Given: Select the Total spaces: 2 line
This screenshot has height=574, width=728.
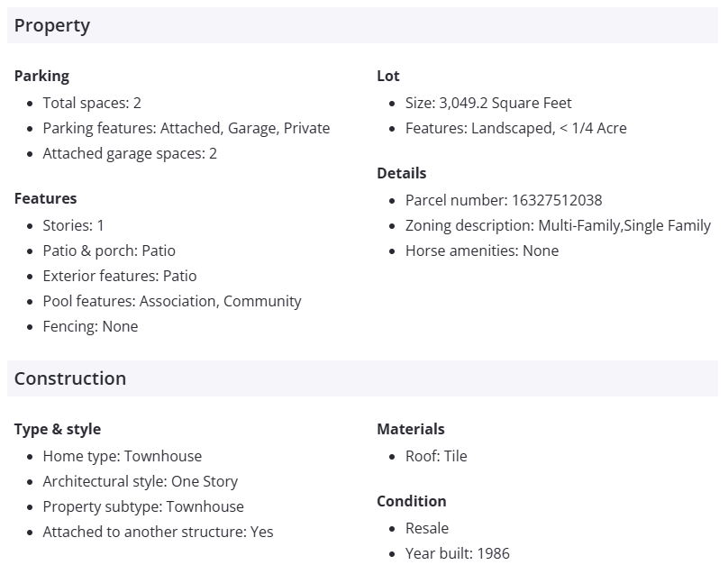Looking at the screenshot, I should click(x=92, y=103).
